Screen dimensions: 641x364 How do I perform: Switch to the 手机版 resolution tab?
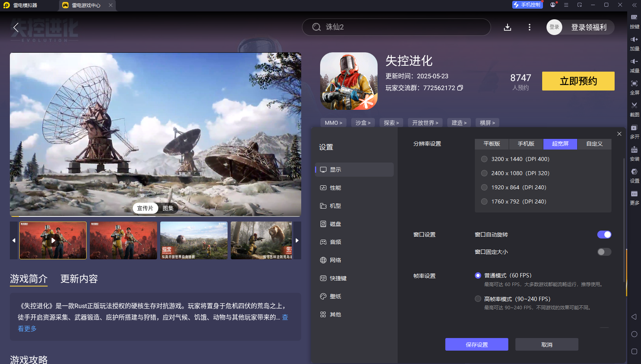pyautogui.click(x=526, y=144)
